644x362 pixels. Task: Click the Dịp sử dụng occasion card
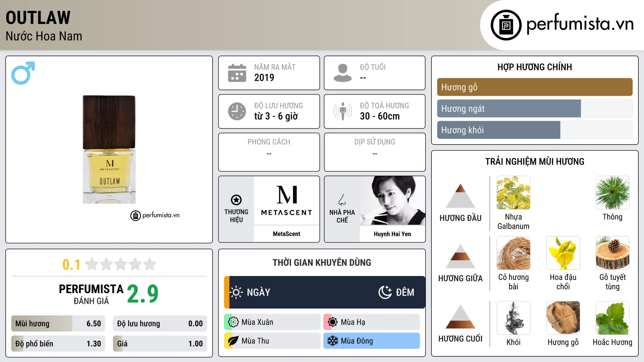[375, 152]
